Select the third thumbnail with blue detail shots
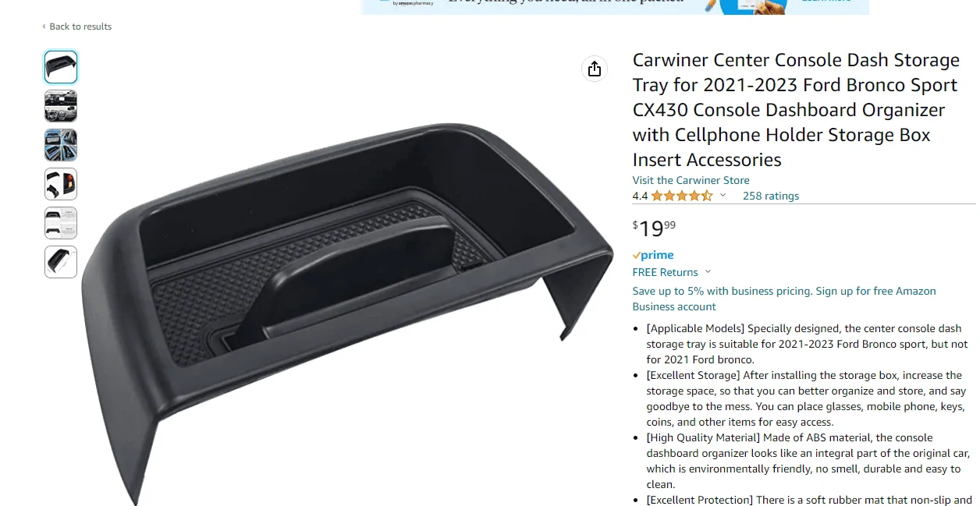 coord(61,145)
